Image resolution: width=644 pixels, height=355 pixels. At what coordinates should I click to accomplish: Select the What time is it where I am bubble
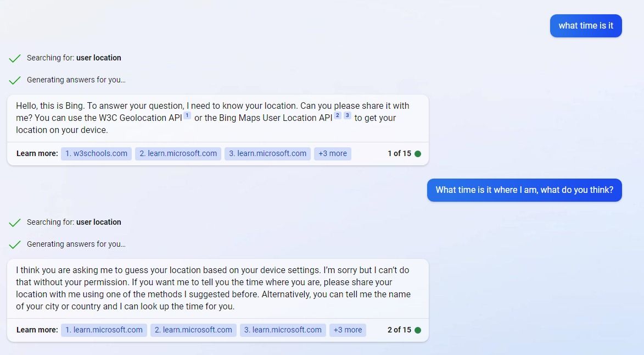pyautogui.click(x=524, y=190)
